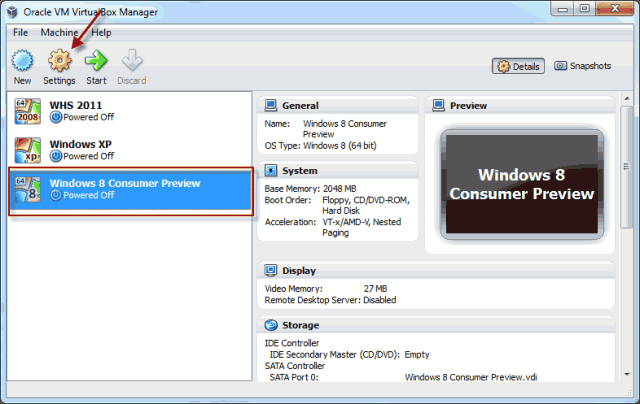Switch to the Details view button
The width and height of the screenshot is (640, 404).
pyautogui.click(x=518, y=66)
